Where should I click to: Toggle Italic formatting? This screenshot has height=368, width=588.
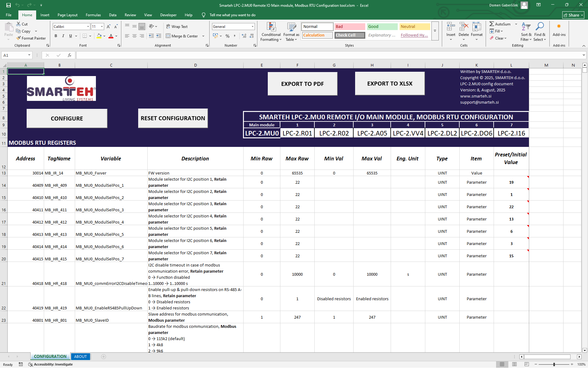coord(63,36)
